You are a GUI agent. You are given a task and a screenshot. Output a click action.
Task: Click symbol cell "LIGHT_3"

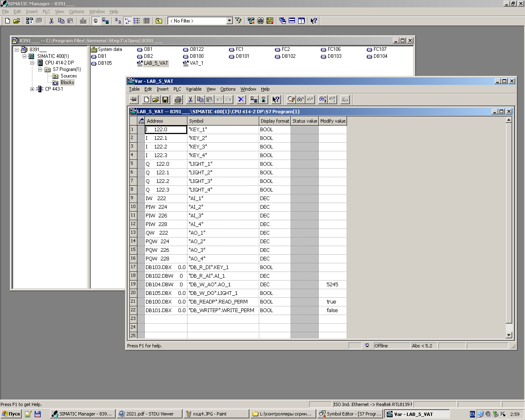tap(223, 181)
